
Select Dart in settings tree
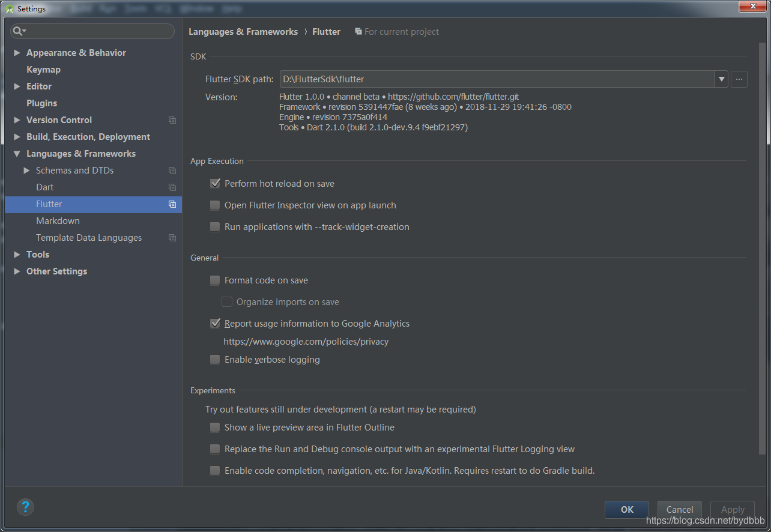(x=44, y=187)
